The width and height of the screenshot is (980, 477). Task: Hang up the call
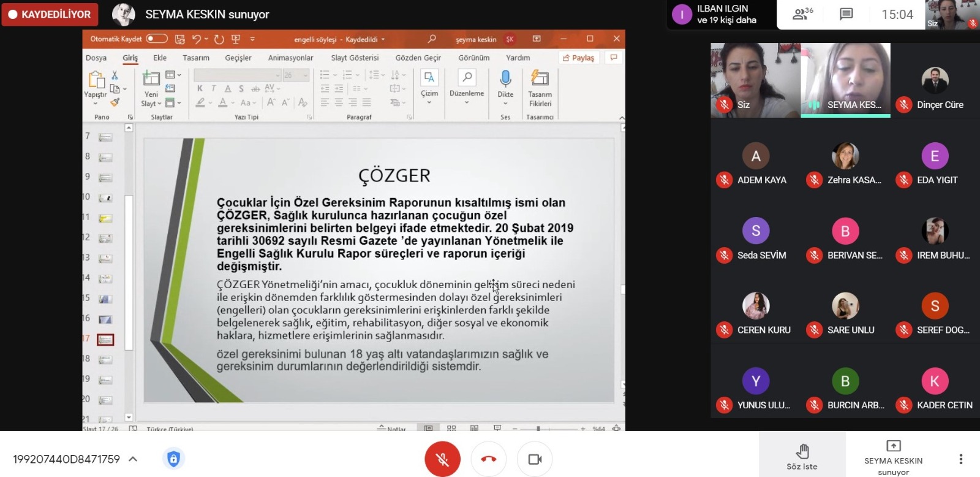click(x=488, y=459)
